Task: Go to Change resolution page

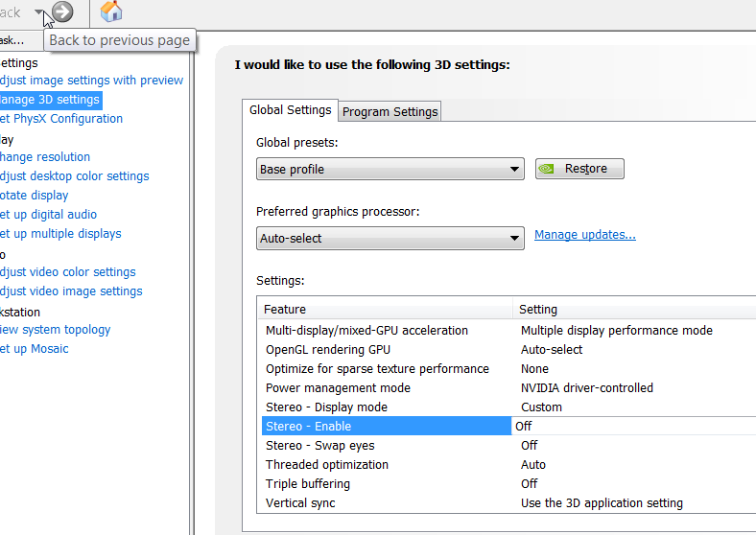Action: [45, 157]
